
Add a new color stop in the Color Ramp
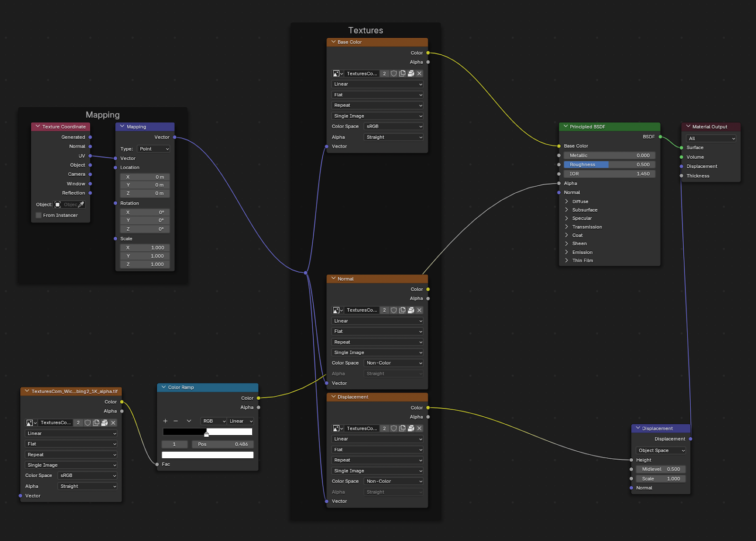click(x=165, y=421)
